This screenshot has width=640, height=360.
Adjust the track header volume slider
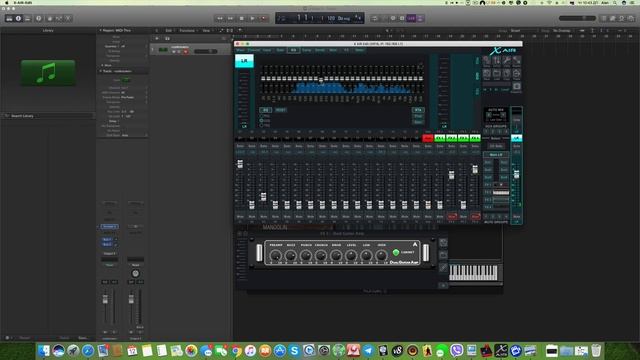(205, 51)
